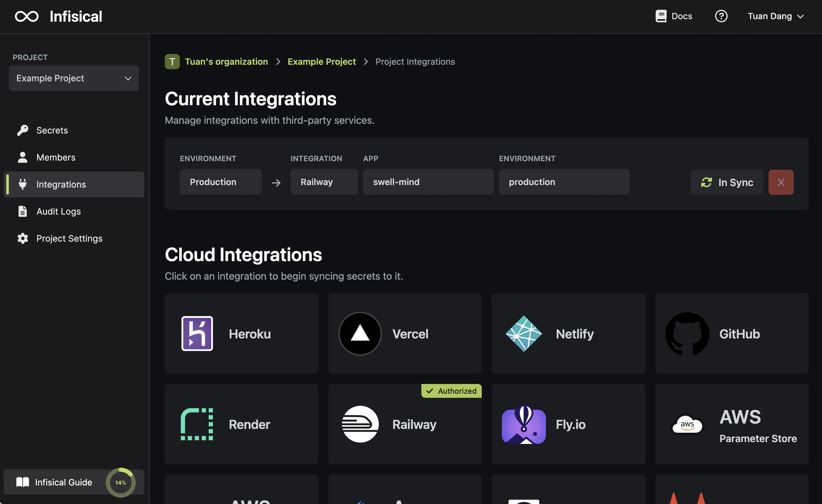This screenshot has width=822, height=504.
Task: Click the green sync arrows icon
Action: coord(706,182)
